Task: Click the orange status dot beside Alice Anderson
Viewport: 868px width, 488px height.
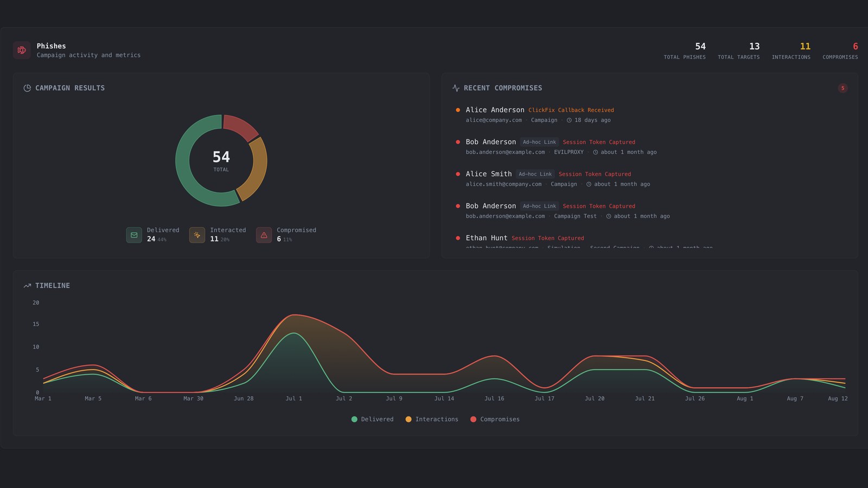Action: point(458,110)
